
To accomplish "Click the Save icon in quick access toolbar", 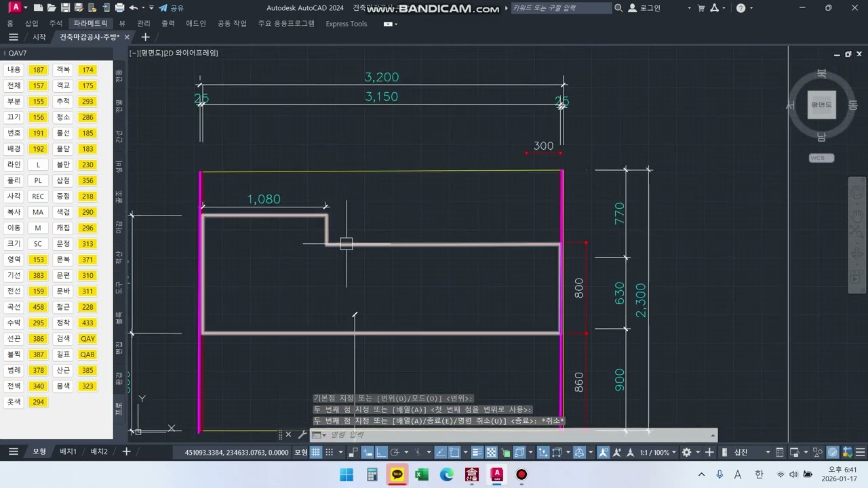I will coord(66,8).
